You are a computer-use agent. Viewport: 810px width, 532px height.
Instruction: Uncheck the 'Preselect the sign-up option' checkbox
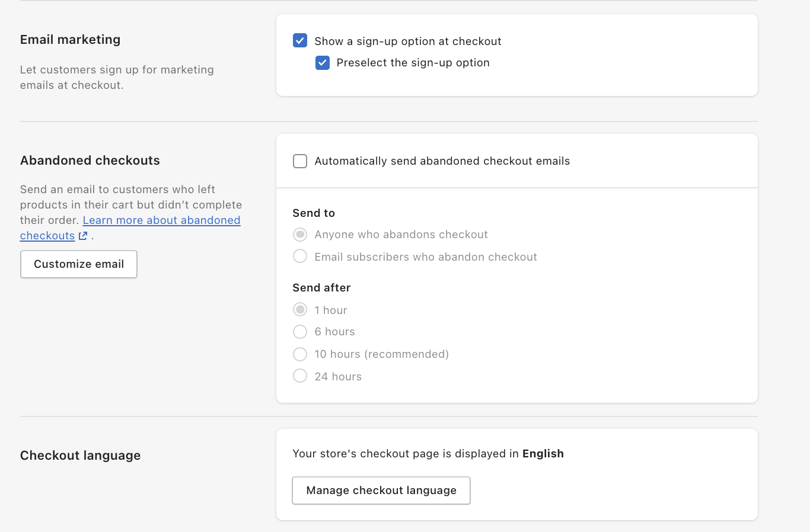(x=323, y=63)
